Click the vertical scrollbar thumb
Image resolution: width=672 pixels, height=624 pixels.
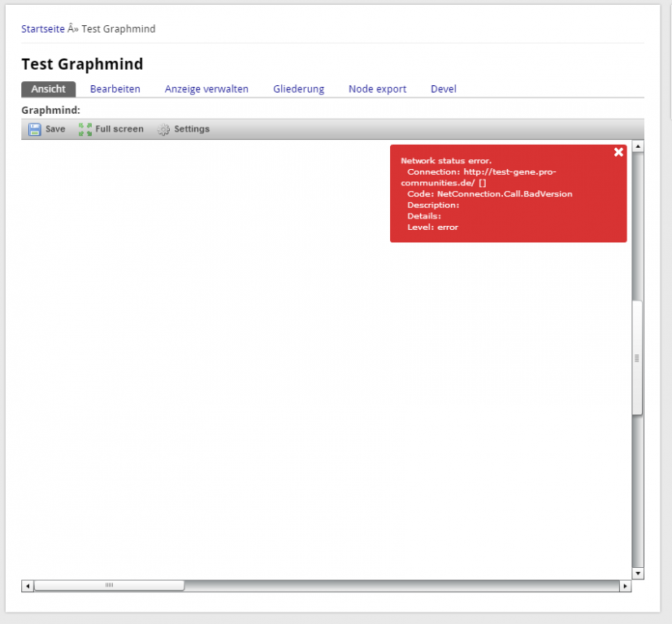638,357
